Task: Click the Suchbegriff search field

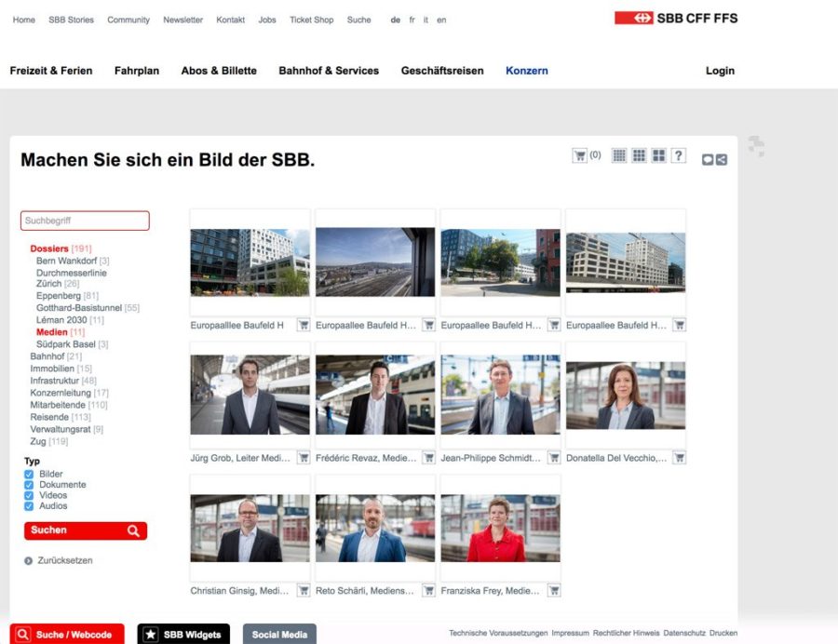Action: click(x=85, y=221)
